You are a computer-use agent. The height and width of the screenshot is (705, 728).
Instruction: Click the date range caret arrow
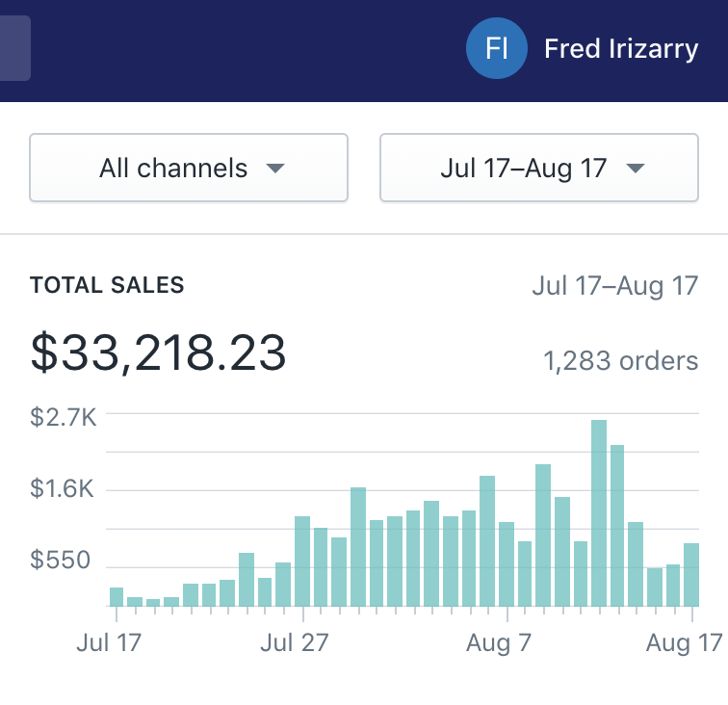pyautogui.click(x=635, y=169)
